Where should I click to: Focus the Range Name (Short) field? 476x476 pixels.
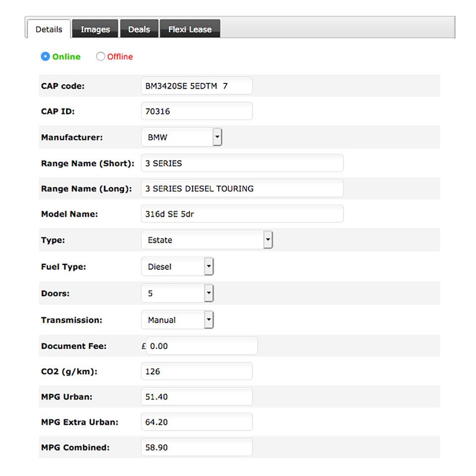tap(242, 163)
